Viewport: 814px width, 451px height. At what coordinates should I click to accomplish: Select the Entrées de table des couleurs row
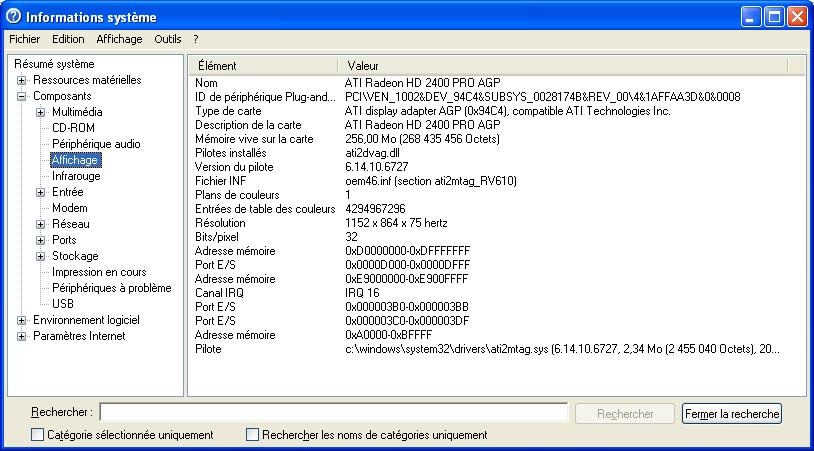pos(497,209)
